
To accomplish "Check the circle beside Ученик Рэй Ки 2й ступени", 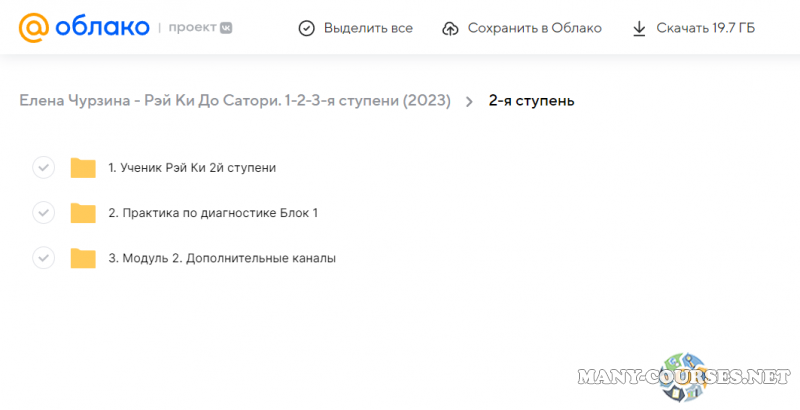I will point(43,167).
